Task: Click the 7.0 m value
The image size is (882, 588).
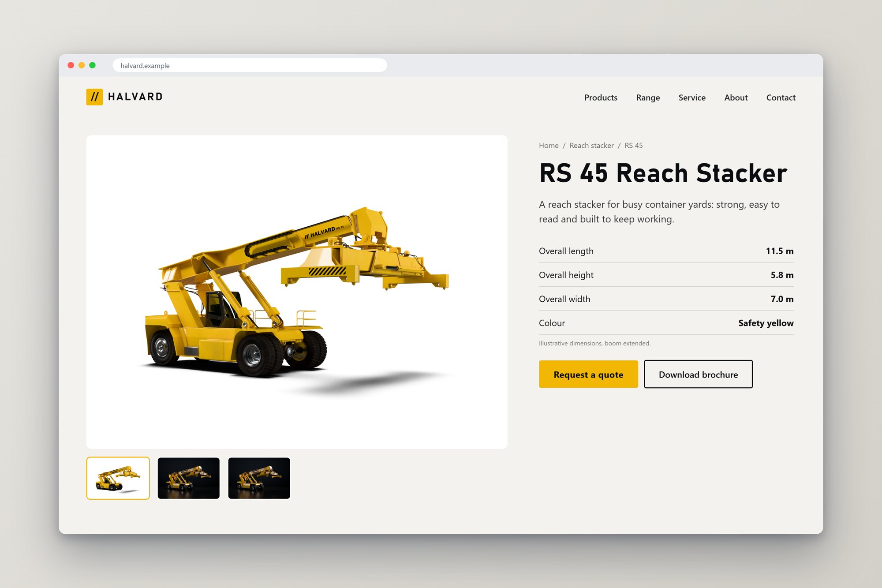Action: point(782,299)
